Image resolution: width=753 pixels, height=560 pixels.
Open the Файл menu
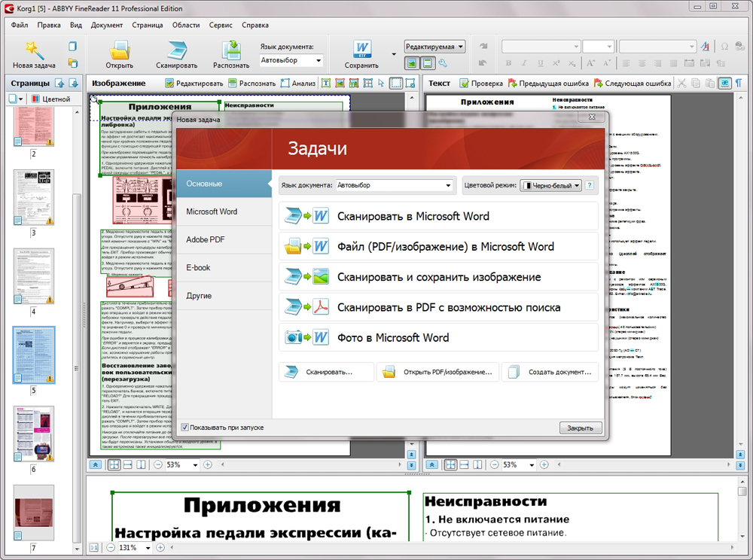[20, 25]
